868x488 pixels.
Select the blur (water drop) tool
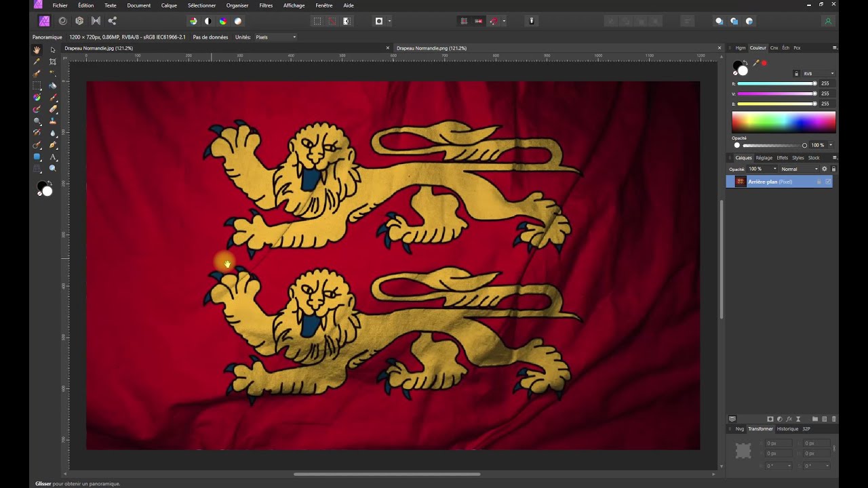click(x=53, y=133)
